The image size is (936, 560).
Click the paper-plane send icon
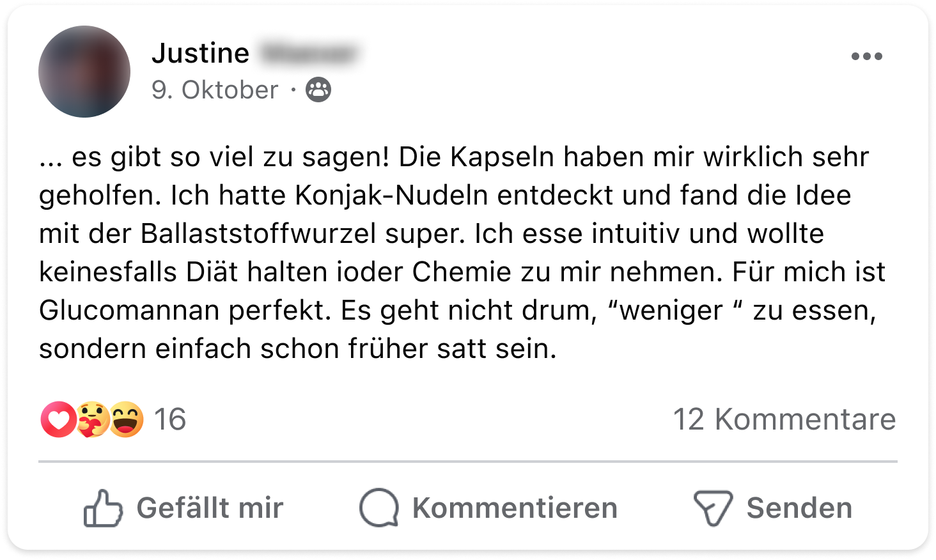tap(712, 508)
